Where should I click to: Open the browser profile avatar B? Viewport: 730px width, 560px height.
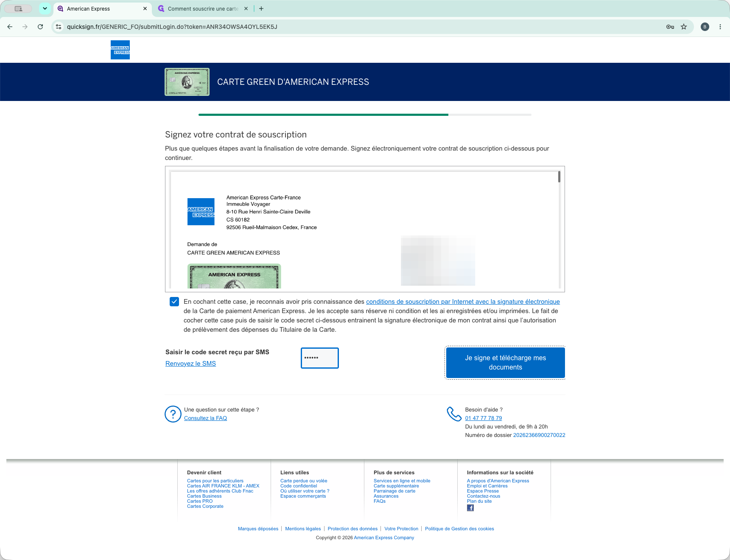pos(705,27)
